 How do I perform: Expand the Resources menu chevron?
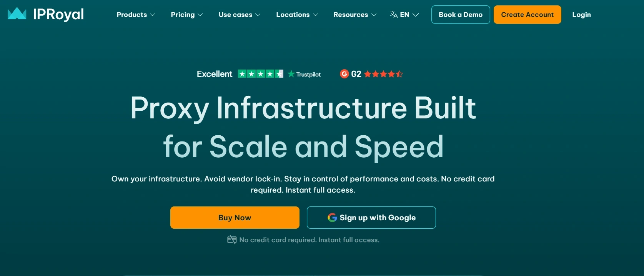point(374,15)
